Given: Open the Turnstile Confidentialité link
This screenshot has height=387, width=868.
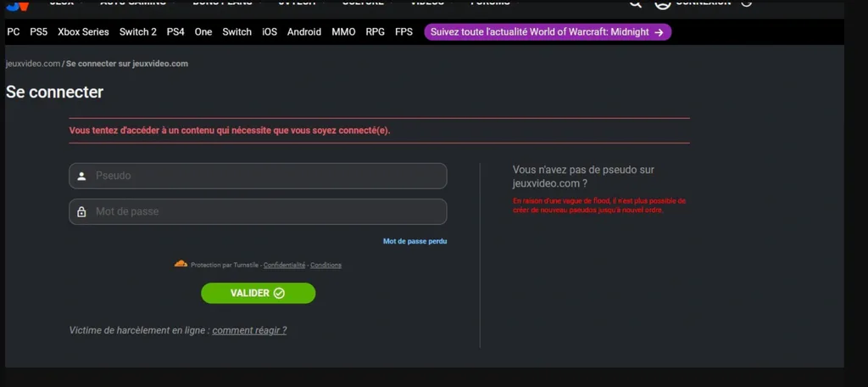Looking at the screenshot, I should point(284,265).
